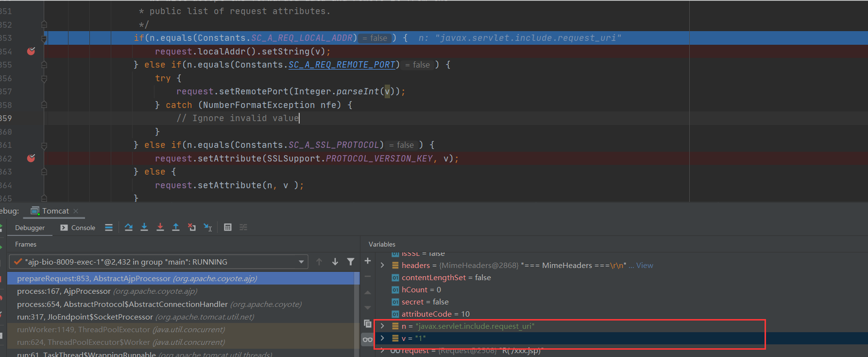Screen dimensions: 868x357
Task: Click the Step Over icon
Action: [129, 227]
